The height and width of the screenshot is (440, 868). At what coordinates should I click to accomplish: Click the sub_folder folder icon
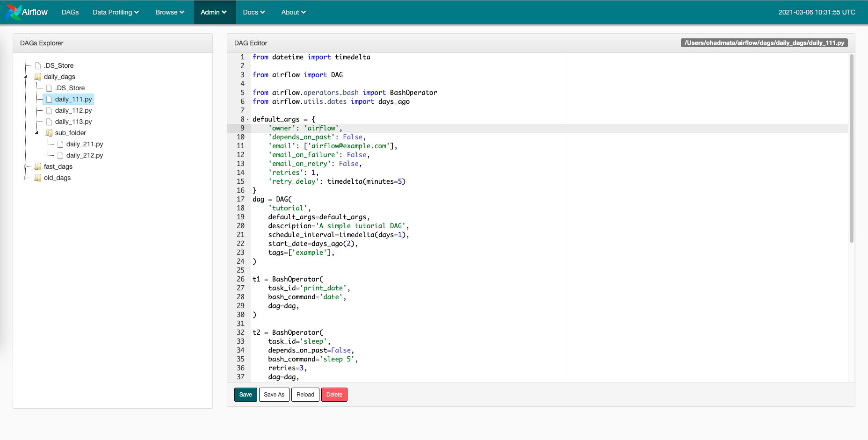tap(49, 133)
